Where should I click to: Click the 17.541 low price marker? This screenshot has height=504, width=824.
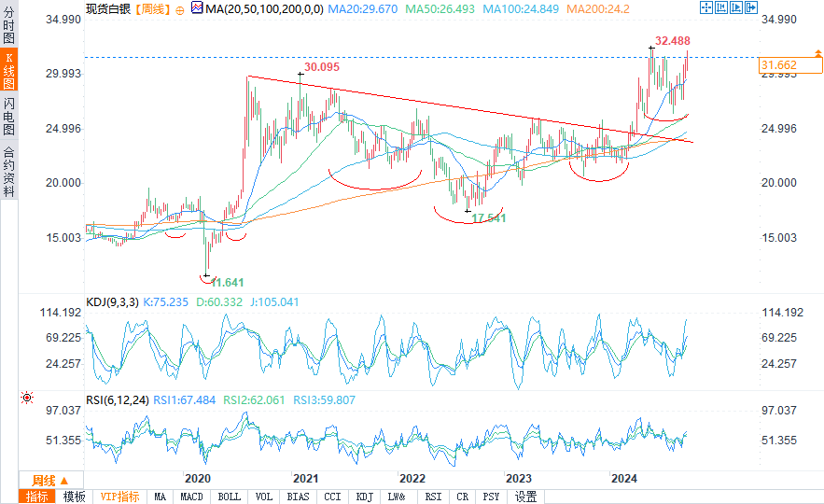[x=489, y=217]
